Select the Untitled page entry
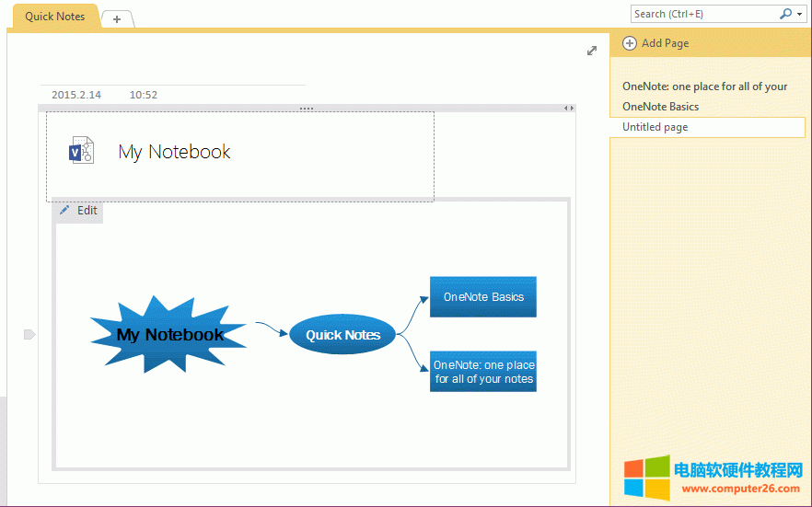812x507 pixels. coord(655,127)
